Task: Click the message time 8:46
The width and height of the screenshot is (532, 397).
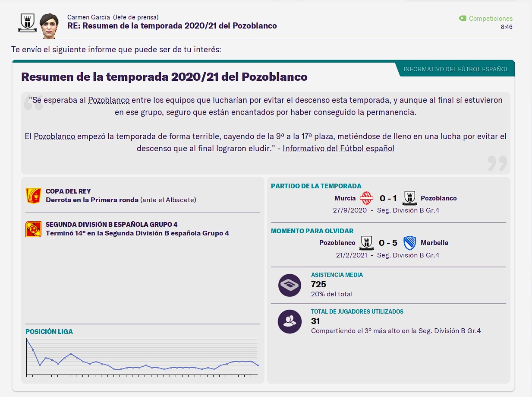Action: click(x=507, y=27)
